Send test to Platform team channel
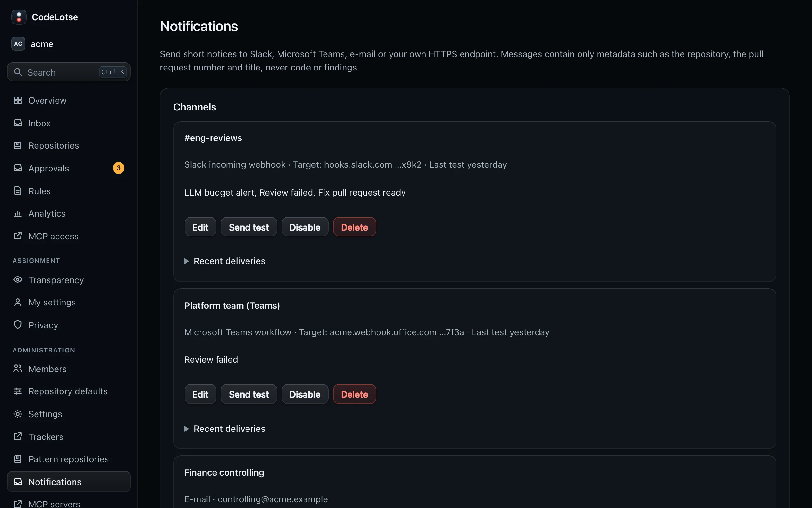 pyautogui.click(x=249, y=394)
